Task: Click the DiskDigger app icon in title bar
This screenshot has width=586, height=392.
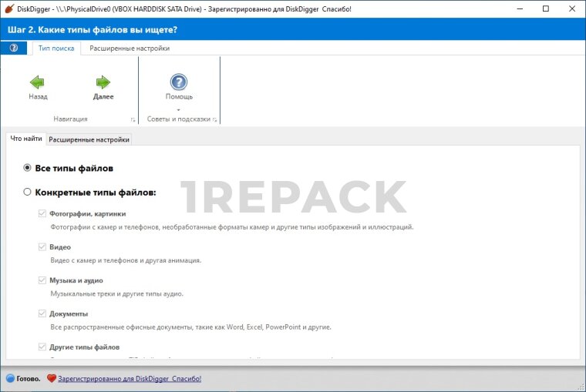Action: coord(8,8)
